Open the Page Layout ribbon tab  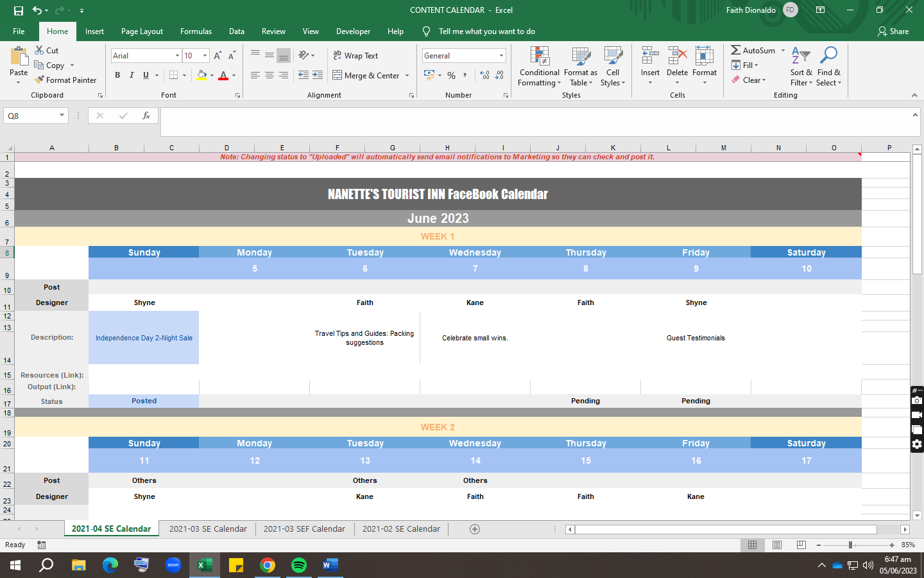pyautogui.click(x=142, y=31)
